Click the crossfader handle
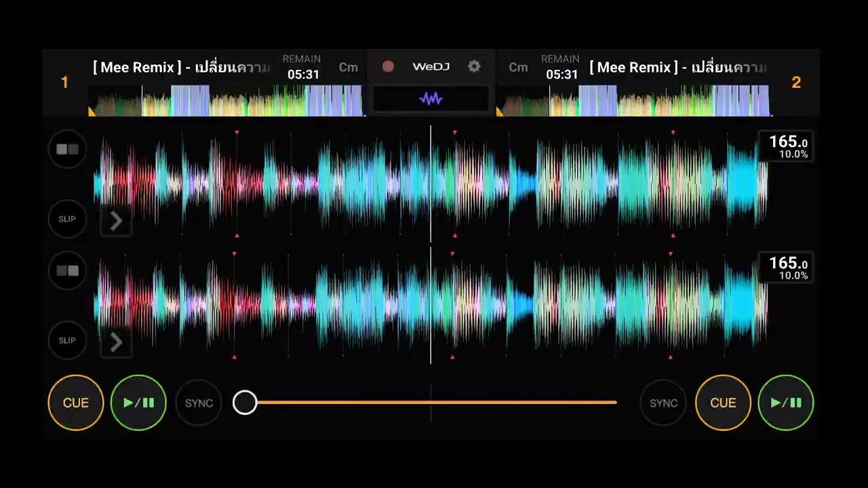Screen dimensions: 868x488 coord(245,403)
